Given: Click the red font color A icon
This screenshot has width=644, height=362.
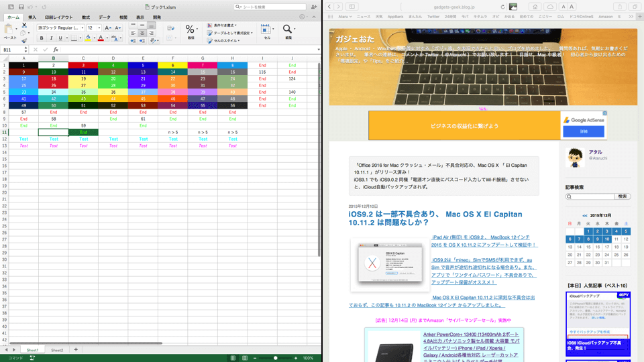Looking at the screenshot, I should (101, 38).
